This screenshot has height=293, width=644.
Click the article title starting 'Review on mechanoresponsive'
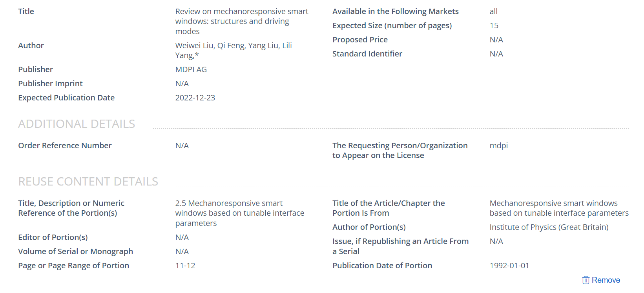pos(241,21)
